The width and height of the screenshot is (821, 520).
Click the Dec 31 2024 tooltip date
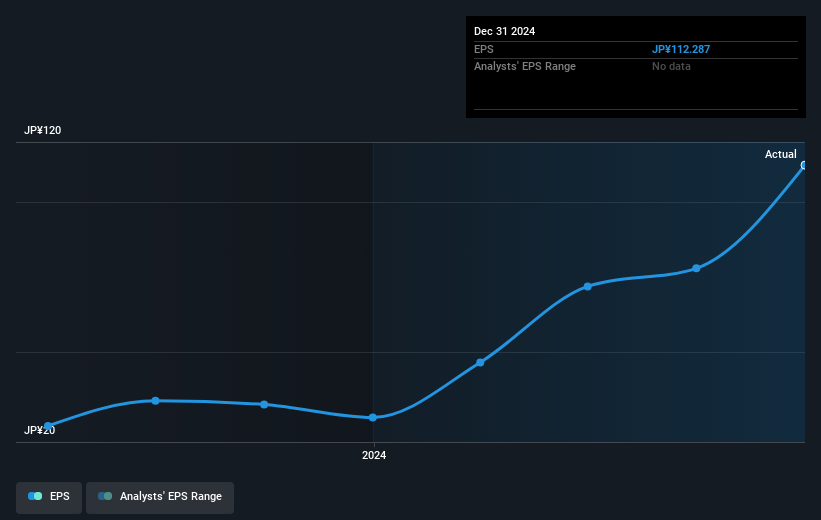pos(504,31)
